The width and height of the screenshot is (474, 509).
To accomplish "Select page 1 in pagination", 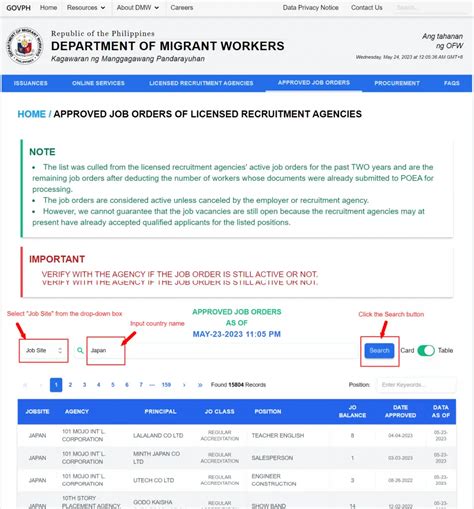I will point(56,385).
